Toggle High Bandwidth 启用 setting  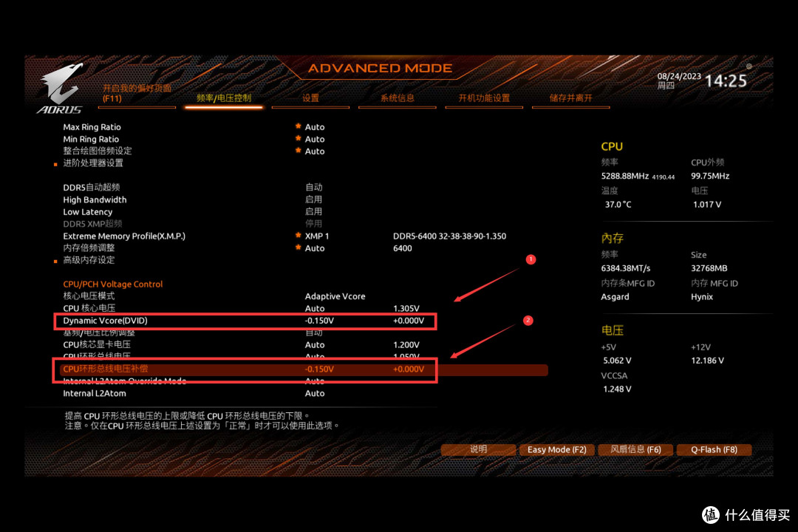tap(313, 199)
